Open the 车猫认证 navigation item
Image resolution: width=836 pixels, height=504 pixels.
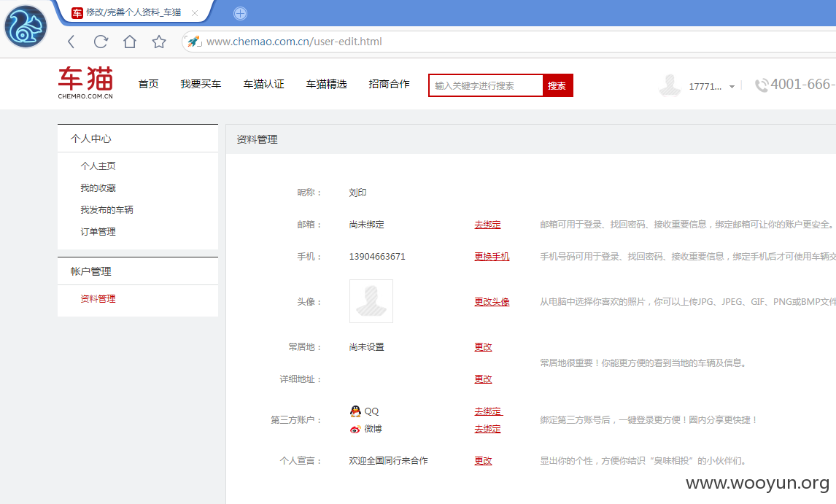(263, 85)
